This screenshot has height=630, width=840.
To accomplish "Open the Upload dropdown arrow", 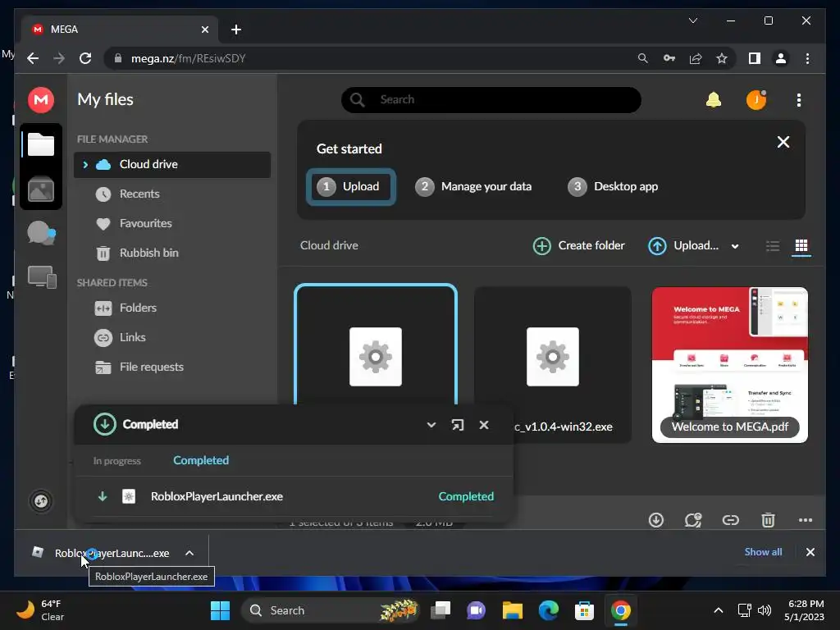I will (735, 246).
